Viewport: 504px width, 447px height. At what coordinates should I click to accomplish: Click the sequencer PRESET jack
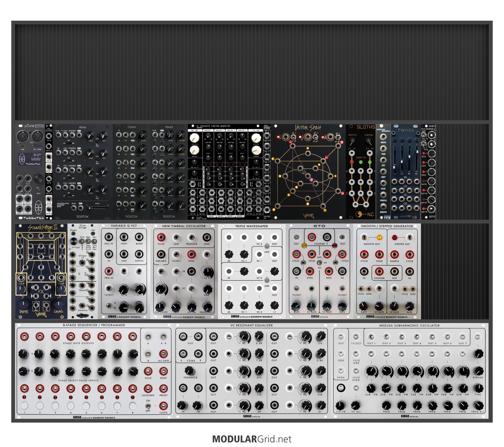[163, 388]
